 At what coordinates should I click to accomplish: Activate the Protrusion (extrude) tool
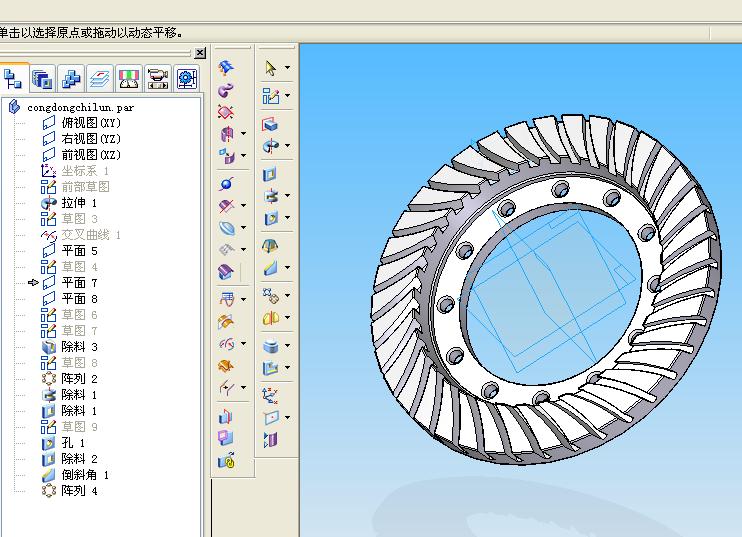[270, 124]
